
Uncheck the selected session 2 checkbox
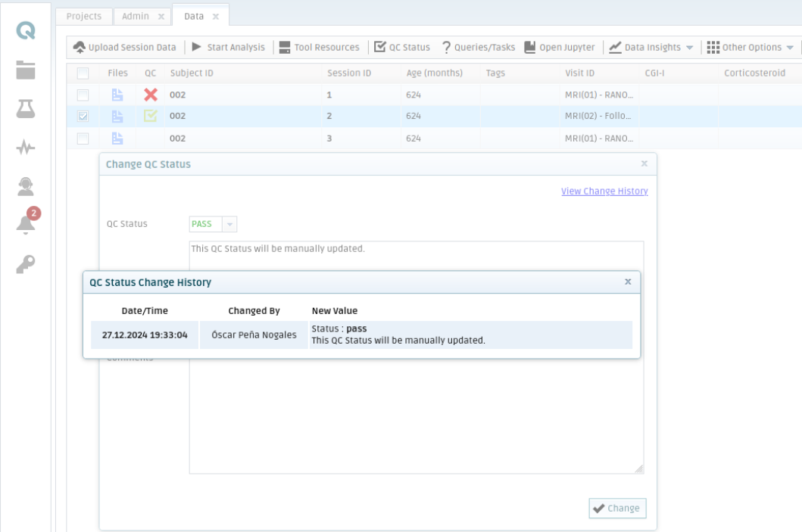83,117
